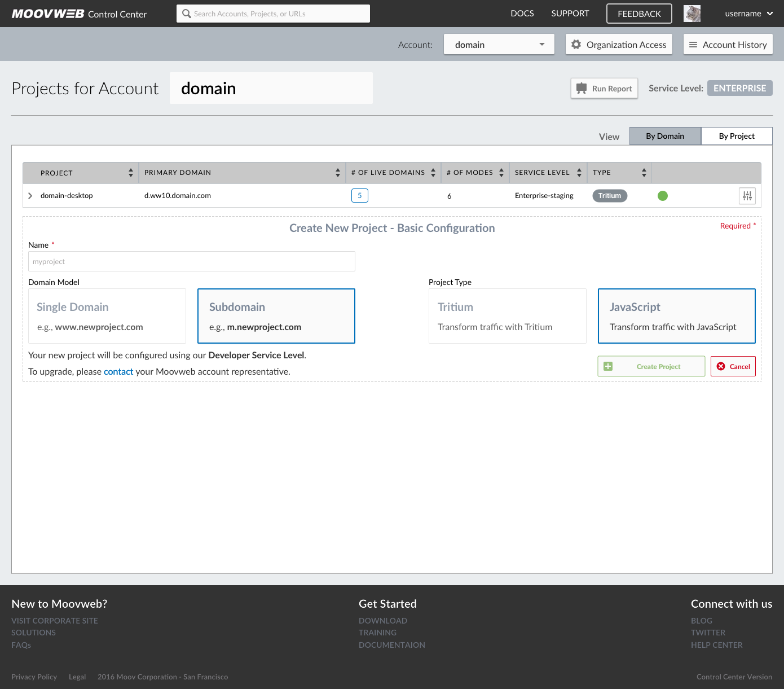Click the live domains count badge 5
This screenshot has height=689, width=784.
point(360,196)
